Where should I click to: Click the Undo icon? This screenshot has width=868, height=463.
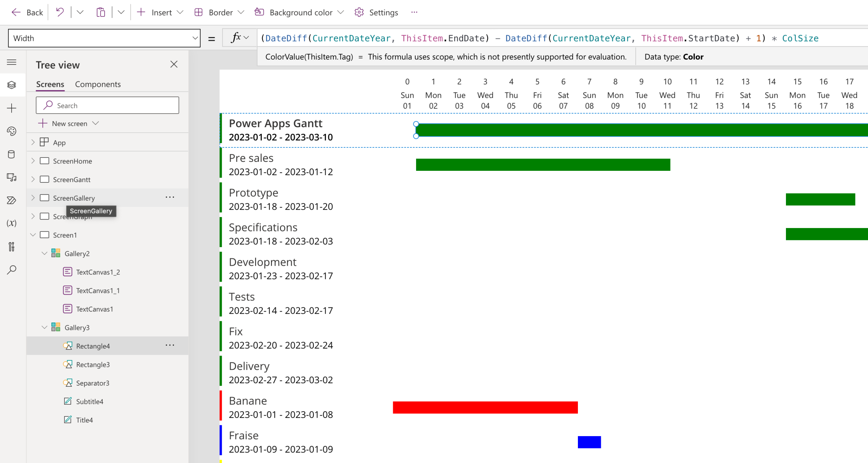pyautogui.click(x=60, y=12)
